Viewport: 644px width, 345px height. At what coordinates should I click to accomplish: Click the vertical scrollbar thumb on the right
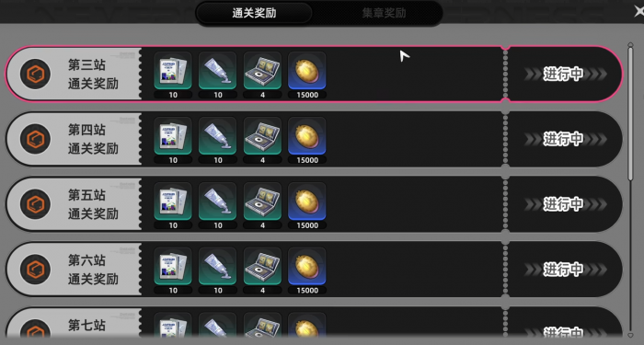(630, 113)
